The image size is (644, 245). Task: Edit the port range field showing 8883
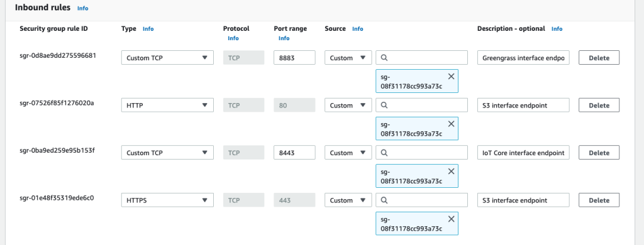click(x=294, y=58)
